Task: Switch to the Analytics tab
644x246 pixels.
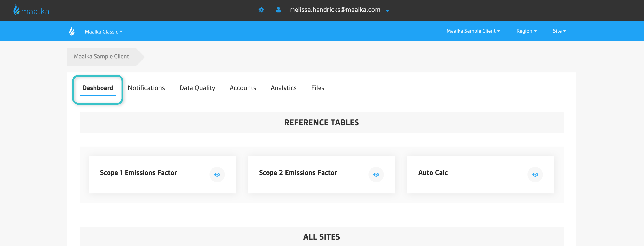Action: coord(284,88)
